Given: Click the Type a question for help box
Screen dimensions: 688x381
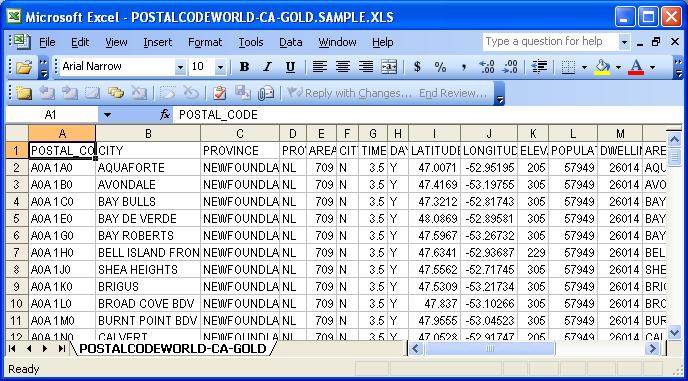Looking at the screenshot, I should coord(551,42).
